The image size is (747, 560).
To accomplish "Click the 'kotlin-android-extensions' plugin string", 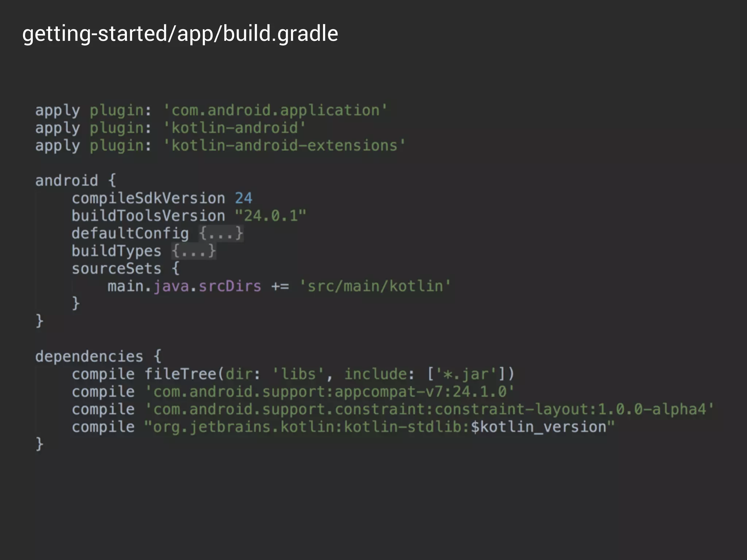I will pyautogui.click(x=285, y=145).
